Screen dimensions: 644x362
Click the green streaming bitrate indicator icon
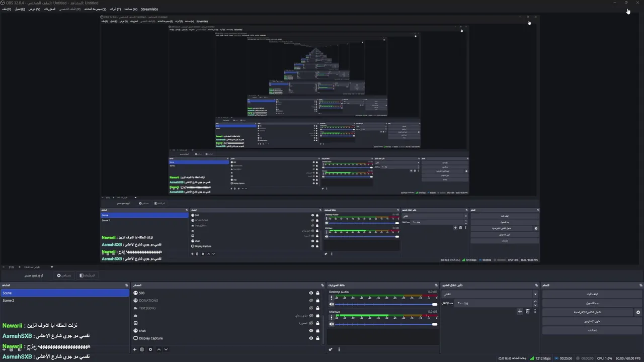532,358
